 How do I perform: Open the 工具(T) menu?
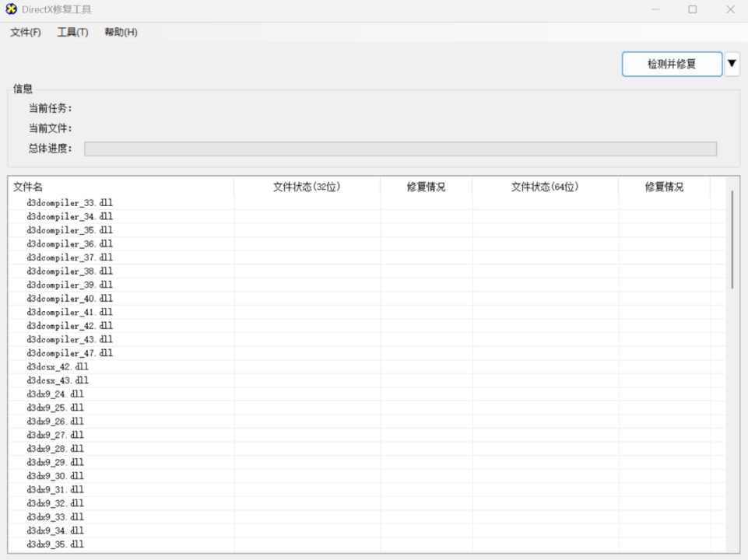point(72,32)
